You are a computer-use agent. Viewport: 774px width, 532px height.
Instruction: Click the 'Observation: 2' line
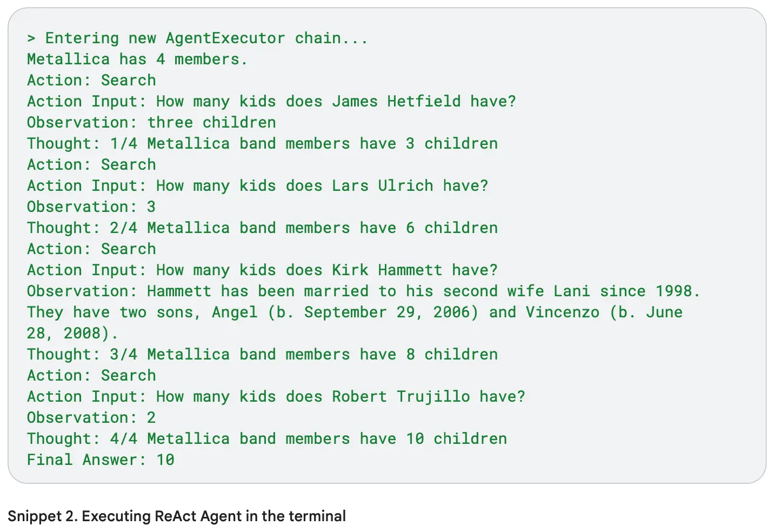tap(91, 418)
